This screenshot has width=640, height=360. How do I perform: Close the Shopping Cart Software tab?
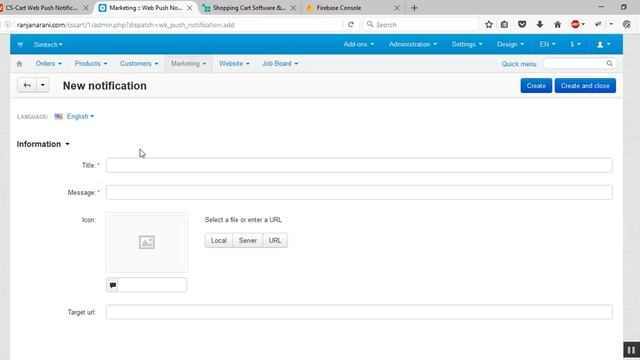click(293, 8)
